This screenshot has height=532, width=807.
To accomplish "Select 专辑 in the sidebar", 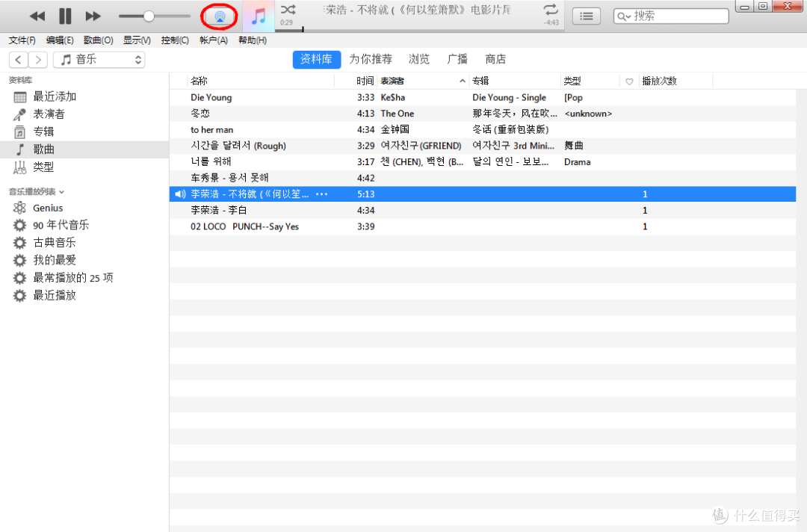I will click(x=84, y=132).
